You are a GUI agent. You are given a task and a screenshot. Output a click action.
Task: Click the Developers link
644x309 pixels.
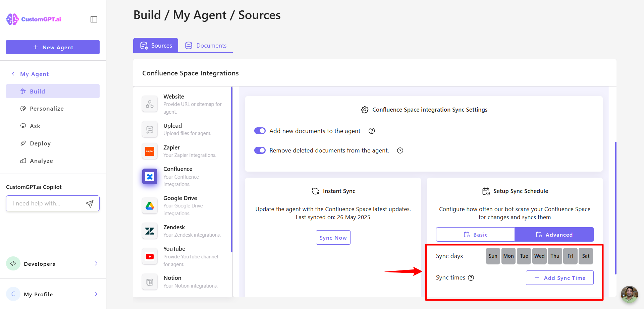tap(40, 264)
